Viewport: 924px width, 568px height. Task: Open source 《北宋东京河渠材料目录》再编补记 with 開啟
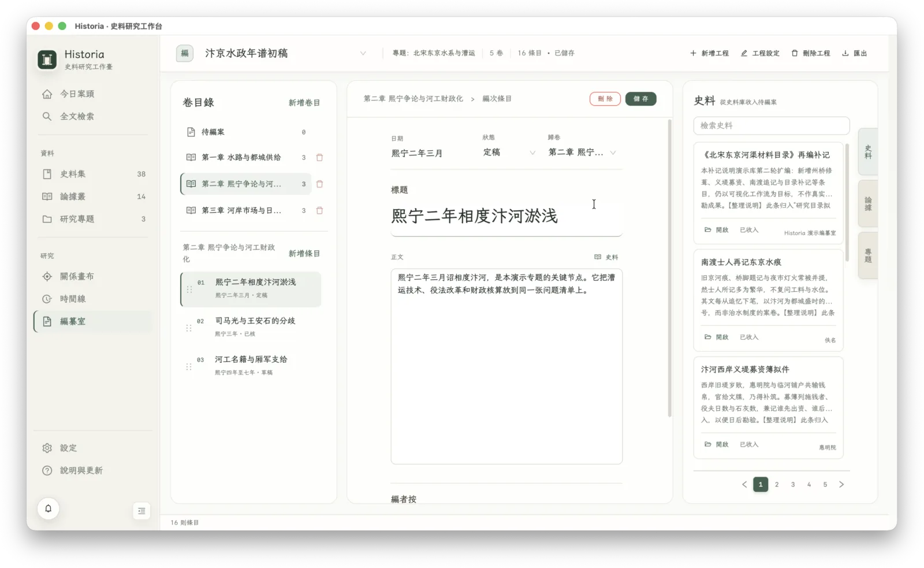[x=717, y=230]
